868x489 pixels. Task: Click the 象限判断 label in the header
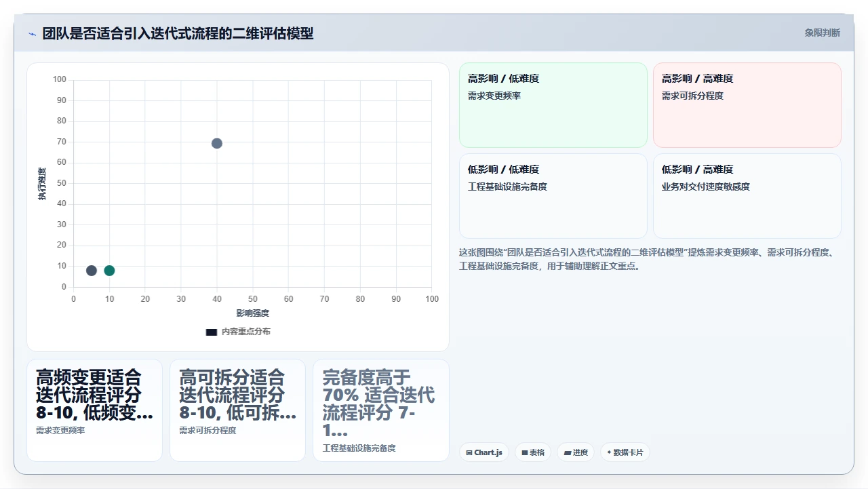click(822, 33)
